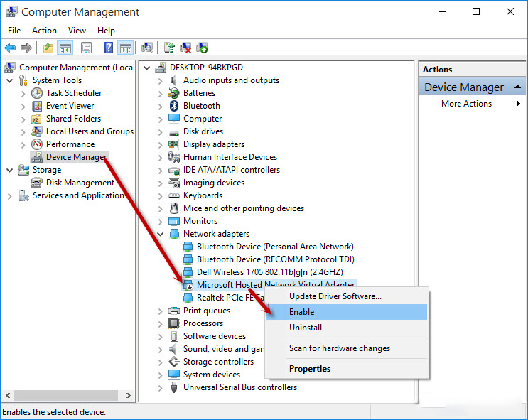Click the Properties toolbar icon

(x=86, y=48)
